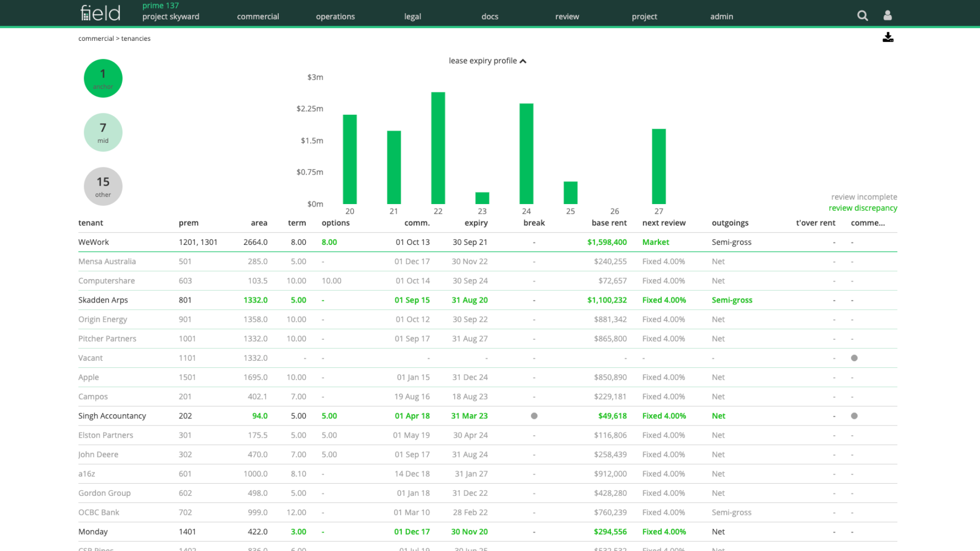The width and height of the screenshot is (980, 551).
Task: Select the 7 mid tenant circle
Action: 103,133
